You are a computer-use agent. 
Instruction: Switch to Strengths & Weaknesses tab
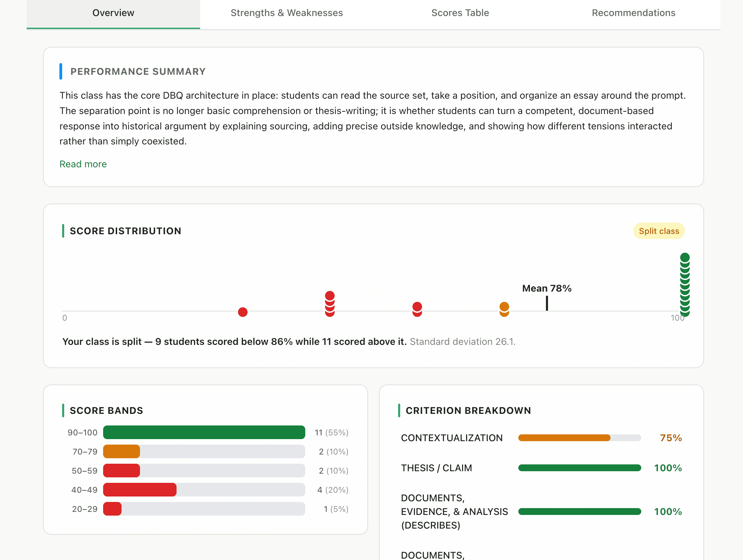(287, 13)
